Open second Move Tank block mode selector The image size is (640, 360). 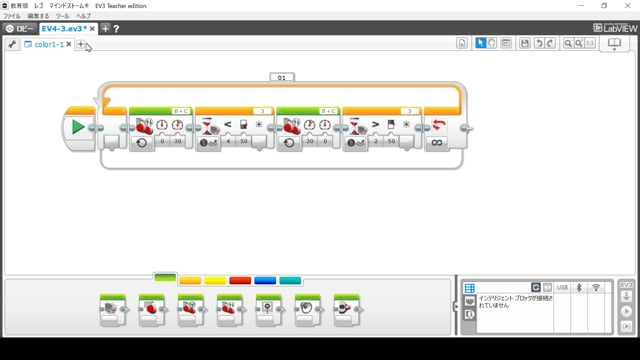coord(289,143)
